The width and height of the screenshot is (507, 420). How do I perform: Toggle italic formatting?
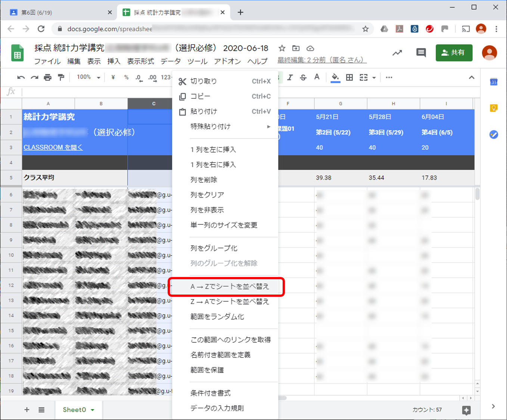pos(290,77)
